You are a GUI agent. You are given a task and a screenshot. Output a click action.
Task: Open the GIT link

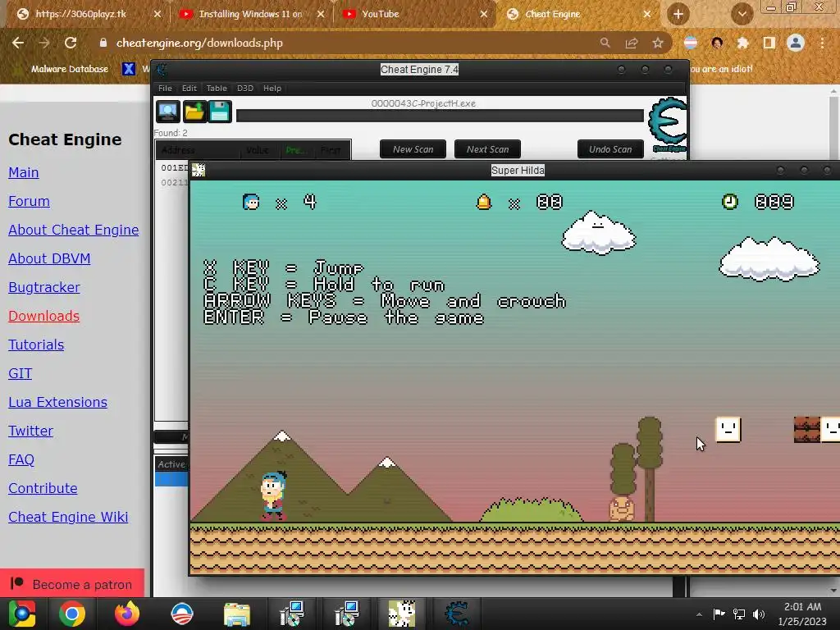(x=21, y=373)
